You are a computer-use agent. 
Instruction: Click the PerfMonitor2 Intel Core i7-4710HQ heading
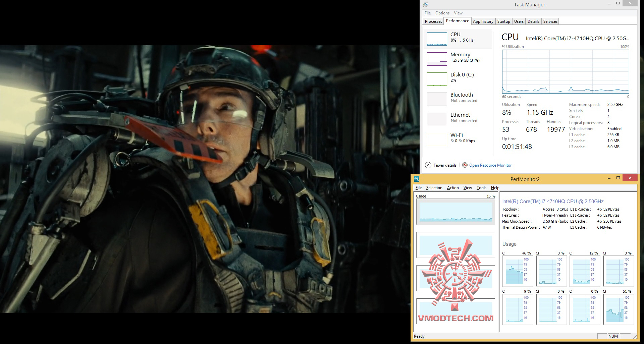pyautogui.click(x=553, y=202)
